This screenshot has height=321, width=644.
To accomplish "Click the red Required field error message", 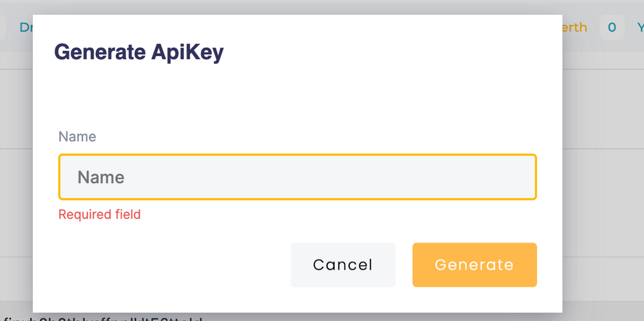I will (x=99, y=214).
